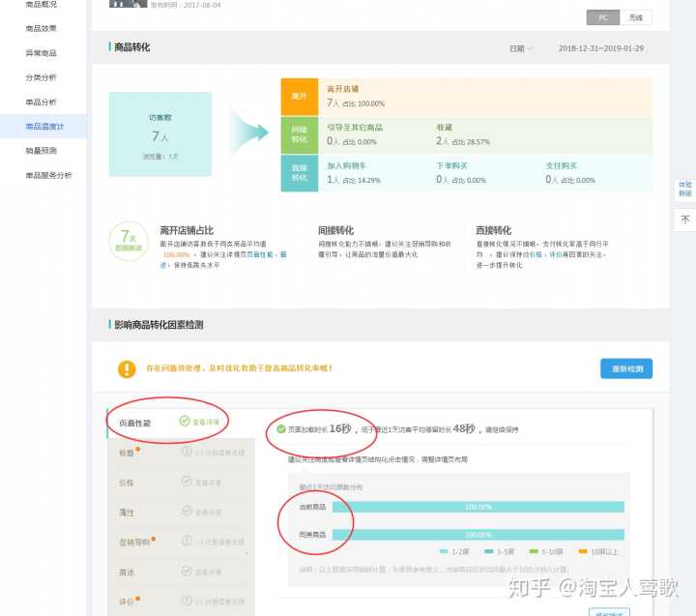696x616 pixels.
Task: Click the 当前商品 100.00% bar
Action: [x=478, y=507]
